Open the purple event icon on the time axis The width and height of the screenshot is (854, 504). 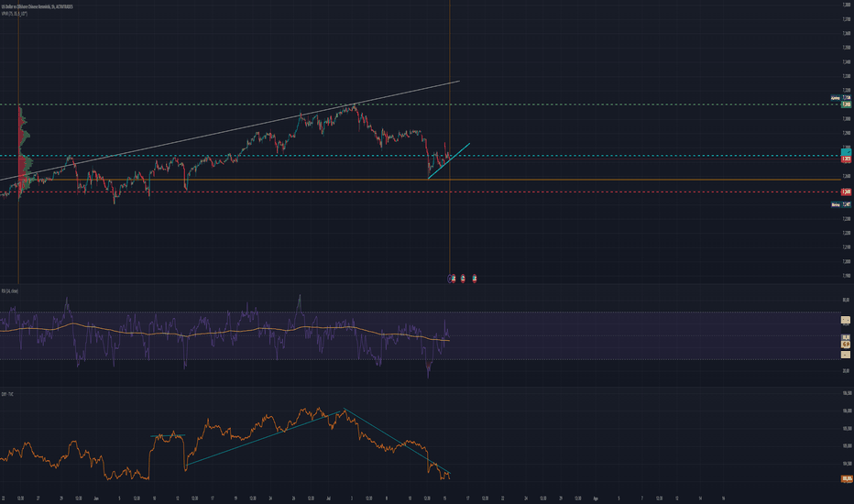pos(451,279)
